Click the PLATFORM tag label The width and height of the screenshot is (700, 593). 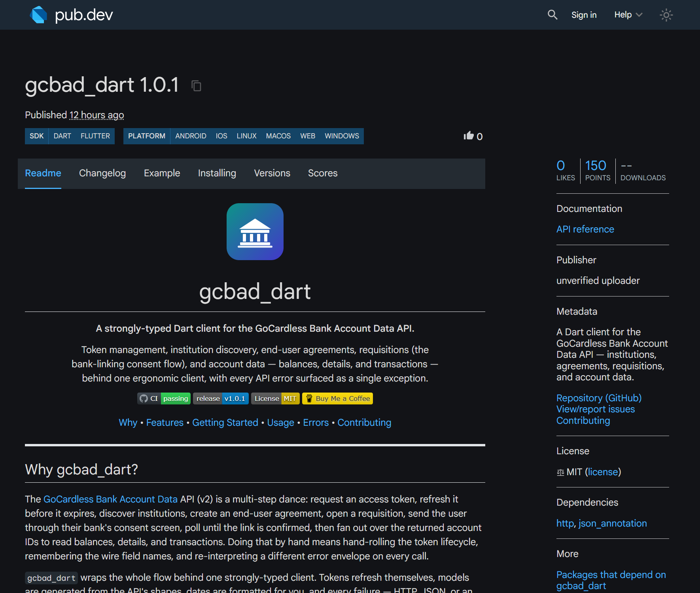point(147,136)
